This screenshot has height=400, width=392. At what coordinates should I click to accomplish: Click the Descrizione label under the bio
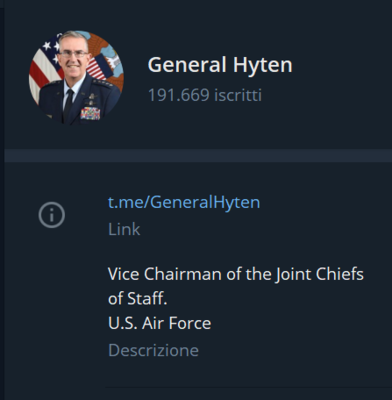pos(153,350)
